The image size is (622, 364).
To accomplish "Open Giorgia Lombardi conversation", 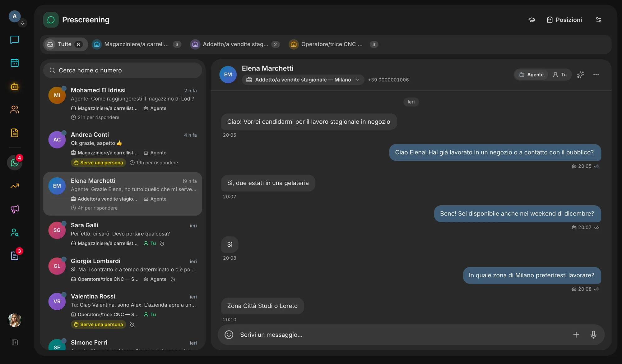I will (x=123, y=270).
